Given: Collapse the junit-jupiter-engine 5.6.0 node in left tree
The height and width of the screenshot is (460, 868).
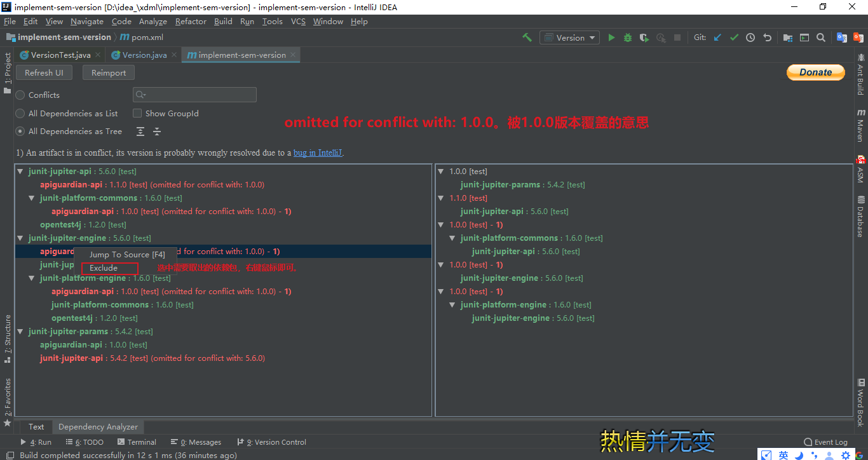Looking at the screenshot, I should coord(20,238).
